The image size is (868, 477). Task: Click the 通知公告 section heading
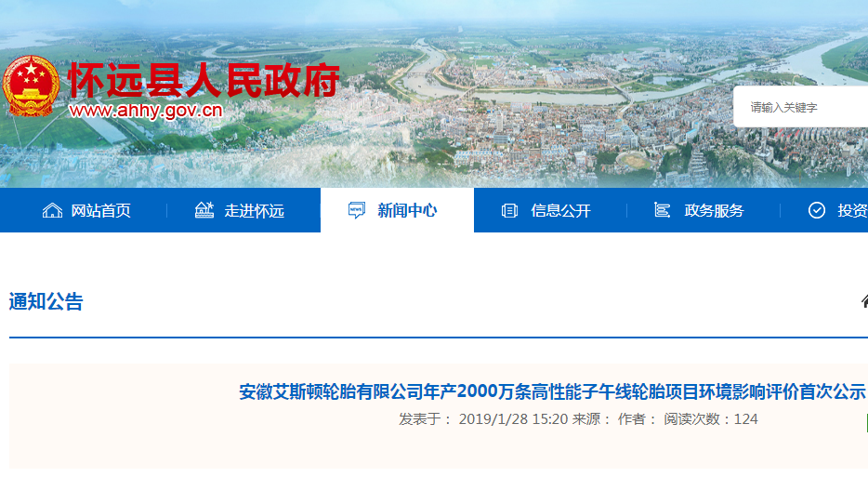click(46, 302)
